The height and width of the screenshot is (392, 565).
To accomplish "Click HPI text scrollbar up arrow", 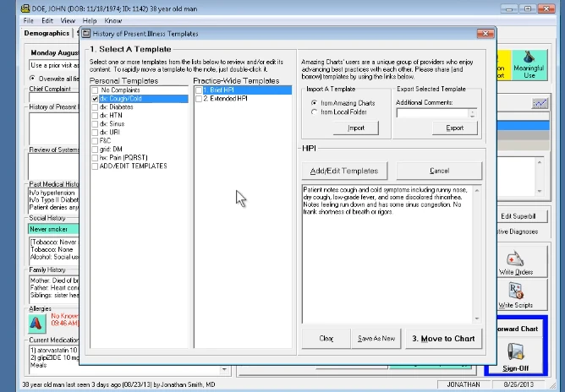I will point(477,190).
